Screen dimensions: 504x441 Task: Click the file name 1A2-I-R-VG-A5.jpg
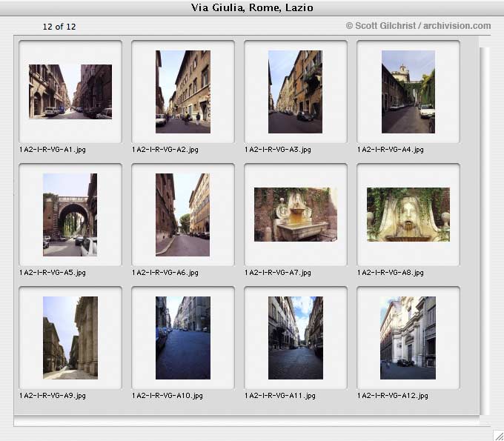[x=53, y=273]
